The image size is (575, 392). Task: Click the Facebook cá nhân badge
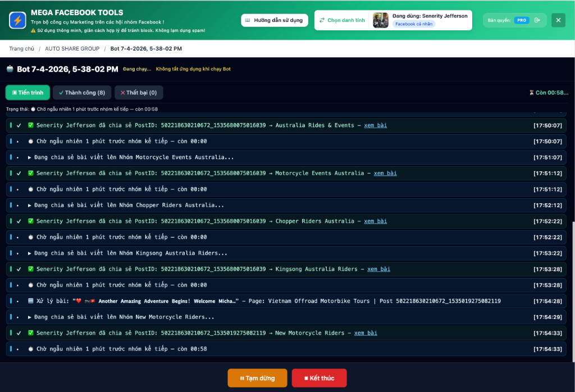tap(414, 24)
